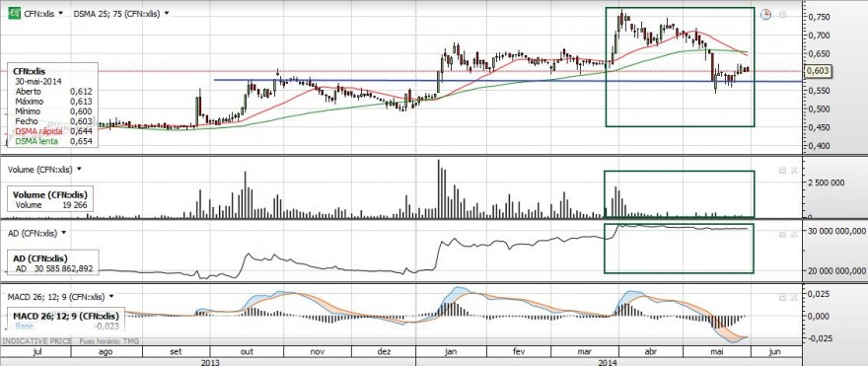Click 'mai' on the time axis
868x366 pixels.
717,351
